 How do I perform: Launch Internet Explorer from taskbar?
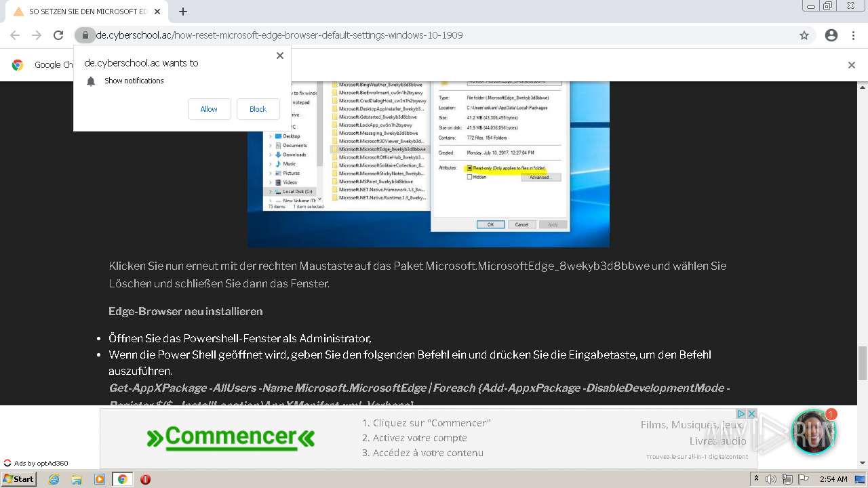coord(54,479)
